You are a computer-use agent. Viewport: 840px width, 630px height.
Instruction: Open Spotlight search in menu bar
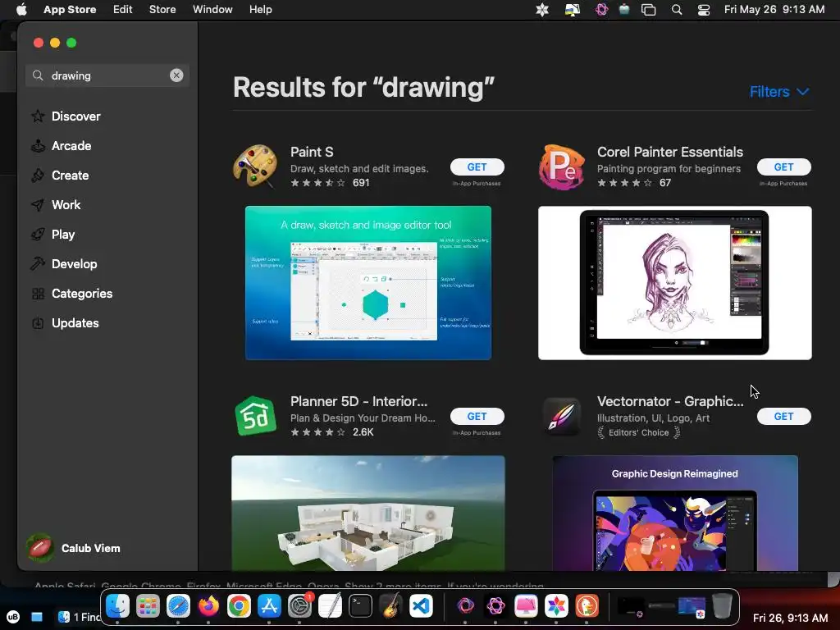point(677,10)
